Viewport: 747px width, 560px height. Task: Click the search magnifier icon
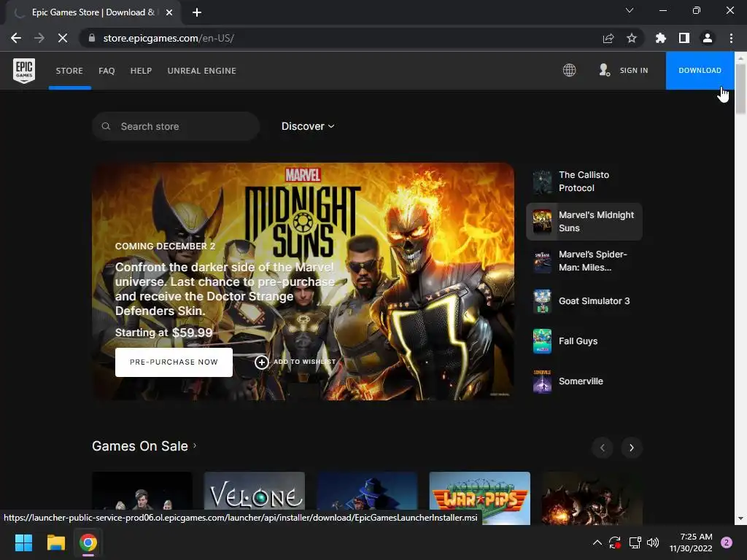pyautogui.click(x=107, y=126)
